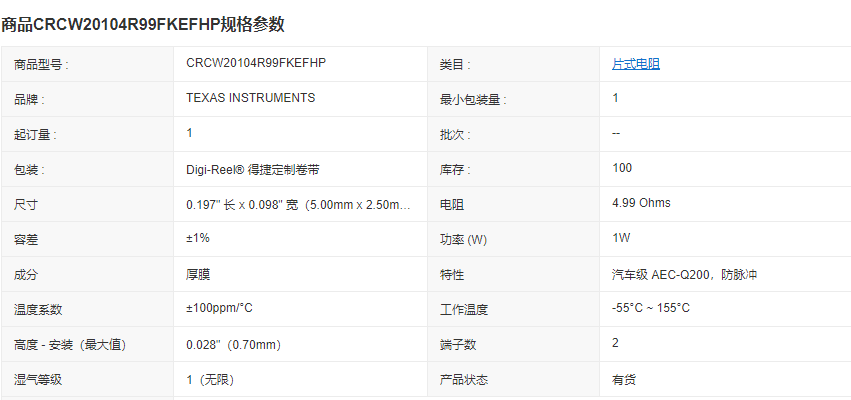Click the 厚膜 composition value
Image resolution: width=851 pixels, height=400 pixels.
(x=198, y=274)
